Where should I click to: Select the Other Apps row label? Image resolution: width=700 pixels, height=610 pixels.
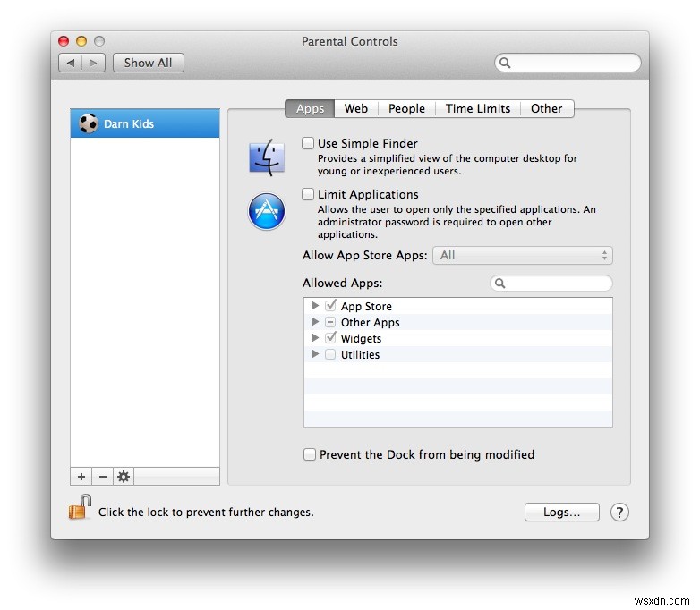click(370, 323)
